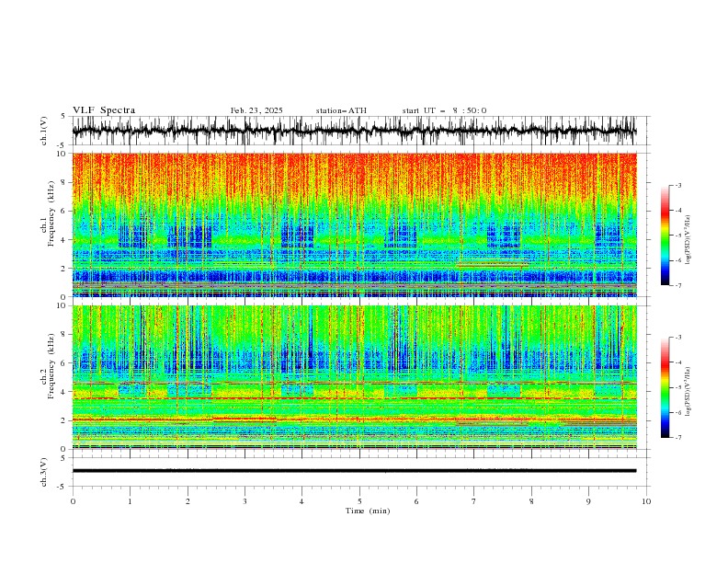Click the 'ch.3(V)' waveform axis label
728x563 pixels.
[x=44, y=472]
